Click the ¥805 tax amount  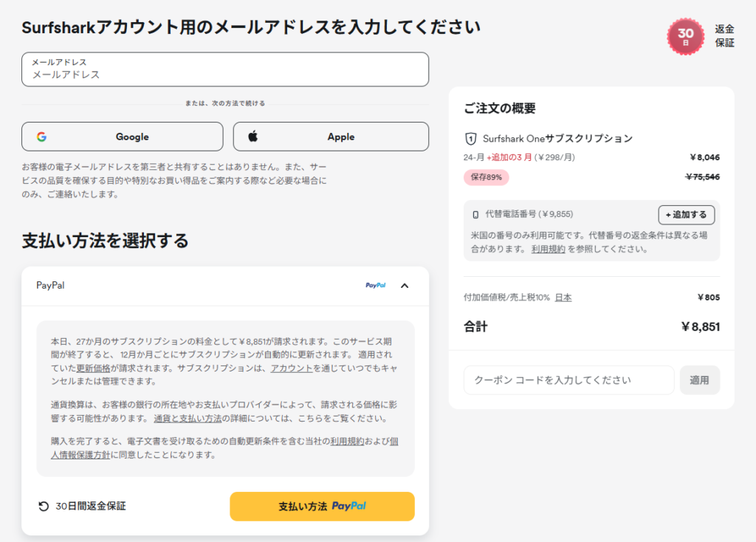point(708,298)
